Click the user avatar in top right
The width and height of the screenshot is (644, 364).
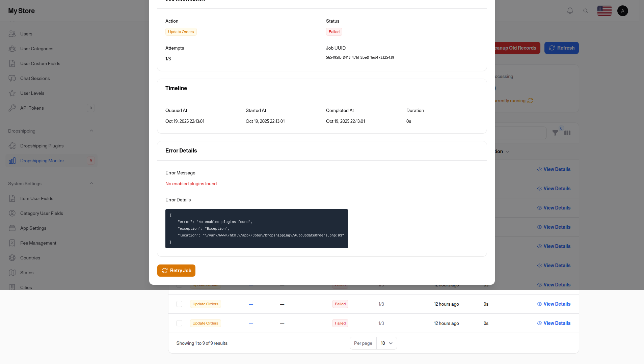click(x=622, y=10)
